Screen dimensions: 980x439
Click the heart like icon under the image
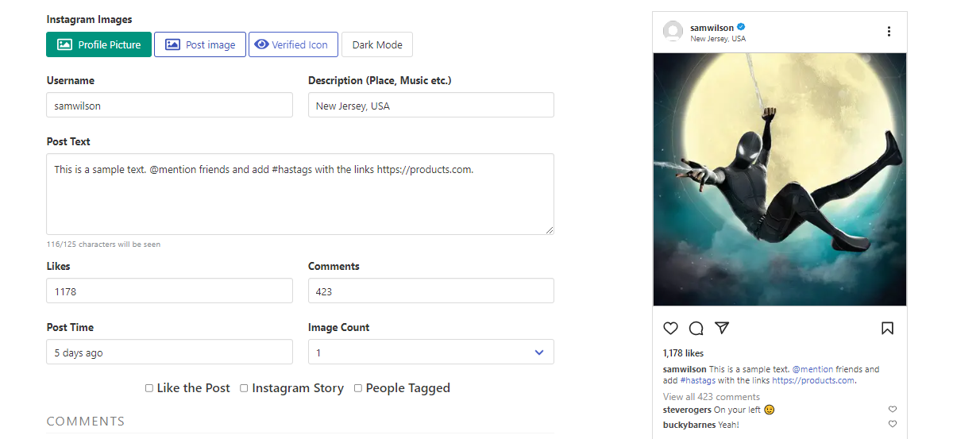tap(670, 328)
